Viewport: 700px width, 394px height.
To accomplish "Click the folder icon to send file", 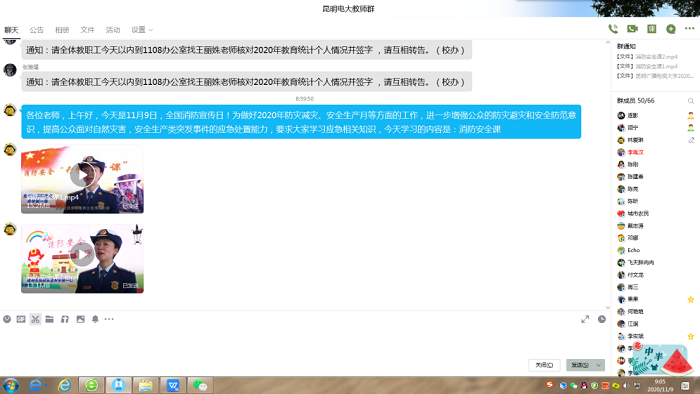I will (x=50, y=319).
